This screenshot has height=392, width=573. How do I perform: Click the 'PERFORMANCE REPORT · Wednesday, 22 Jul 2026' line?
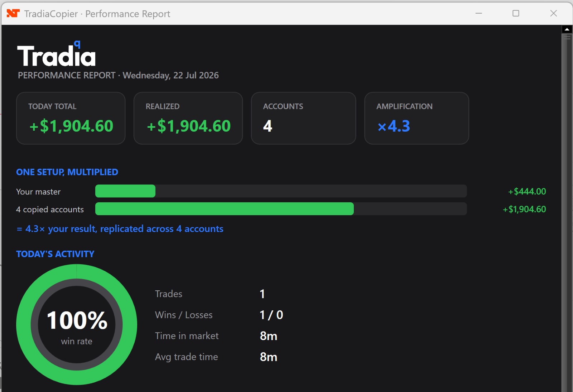[x=118, y=76]
